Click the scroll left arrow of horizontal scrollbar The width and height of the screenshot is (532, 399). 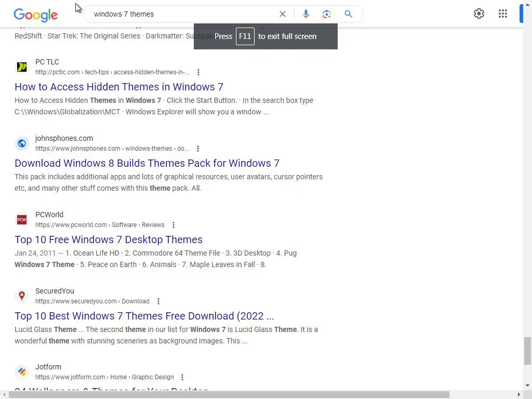click(4, 395)
